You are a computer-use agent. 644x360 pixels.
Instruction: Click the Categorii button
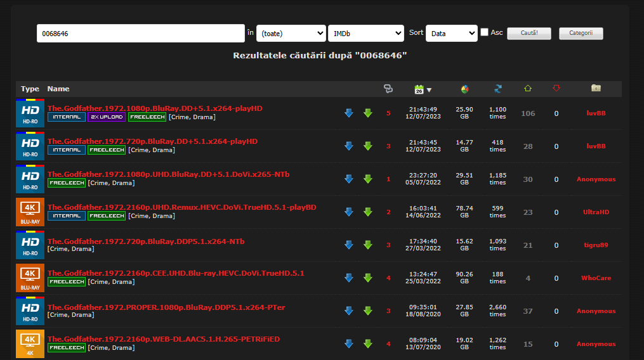[x=581, y=33]
